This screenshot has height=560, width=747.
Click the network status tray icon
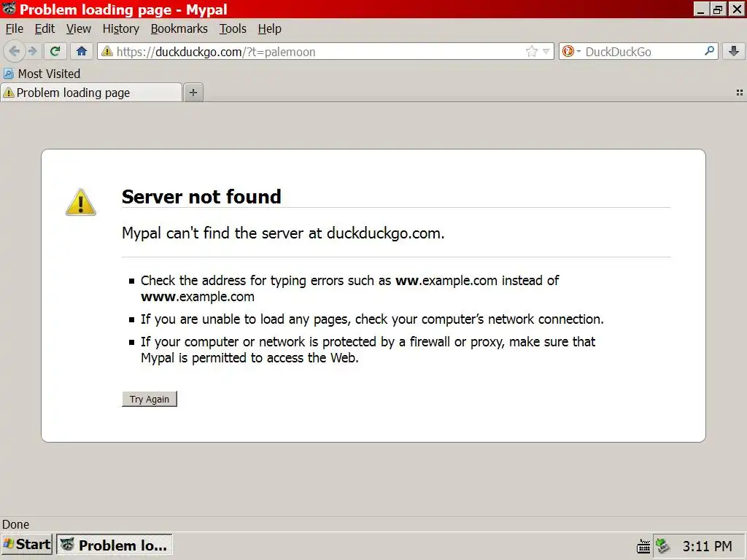tap(662, 545)
